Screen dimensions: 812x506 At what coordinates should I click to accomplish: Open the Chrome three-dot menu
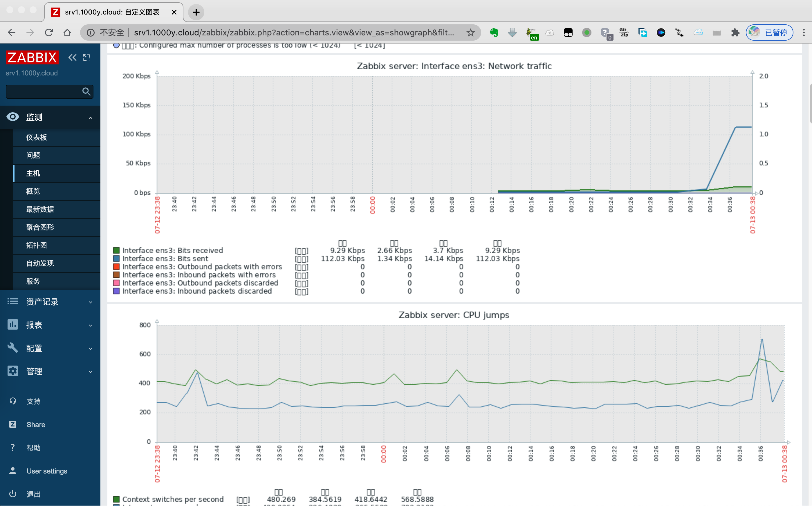[804, 32]
